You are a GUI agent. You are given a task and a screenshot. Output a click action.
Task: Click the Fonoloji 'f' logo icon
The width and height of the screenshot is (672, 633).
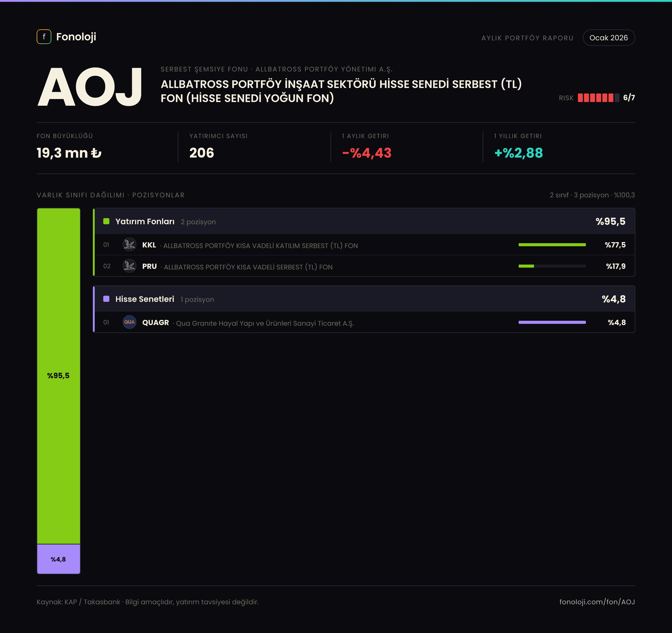click(44, 36)
